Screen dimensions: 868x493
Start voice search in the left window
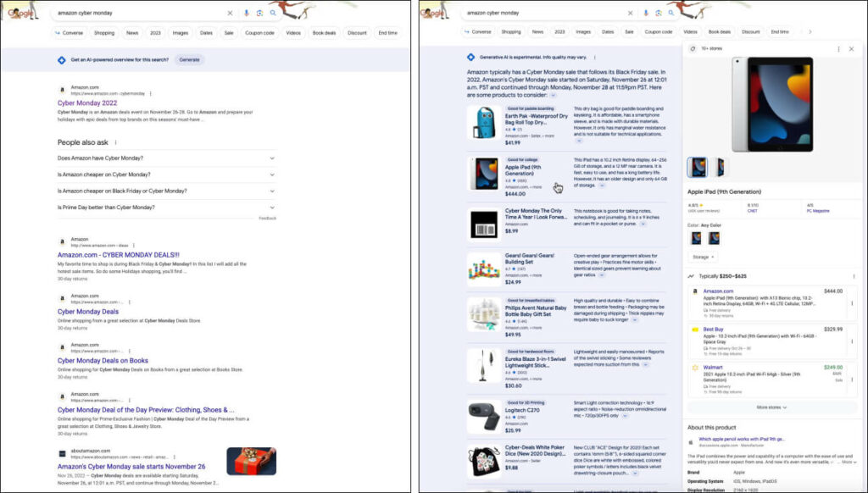tap(247, 13)
